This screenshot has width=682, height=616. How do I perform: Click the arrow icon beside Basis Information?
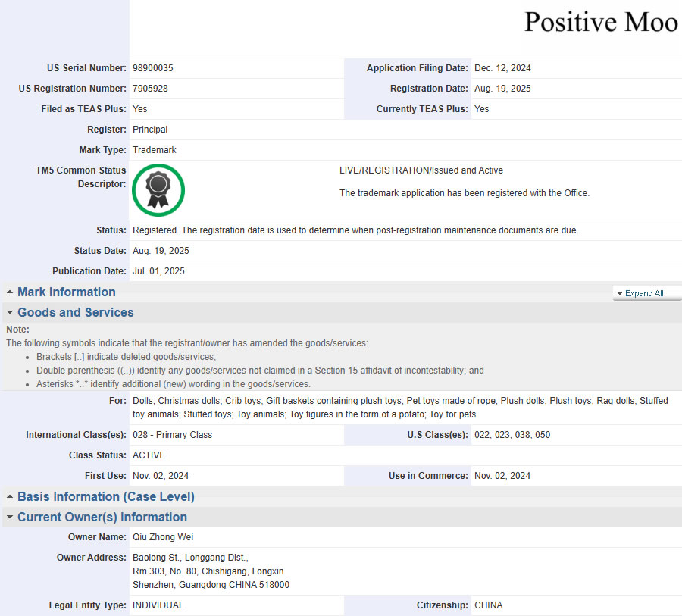[x=9, y=497]
